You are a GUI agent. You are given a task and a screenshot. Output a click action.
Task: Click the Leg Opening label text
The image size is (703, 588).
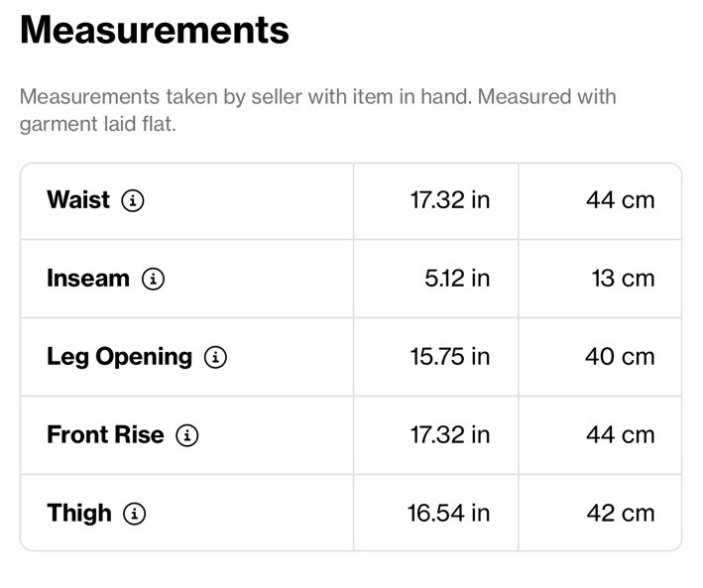point(119,357)
